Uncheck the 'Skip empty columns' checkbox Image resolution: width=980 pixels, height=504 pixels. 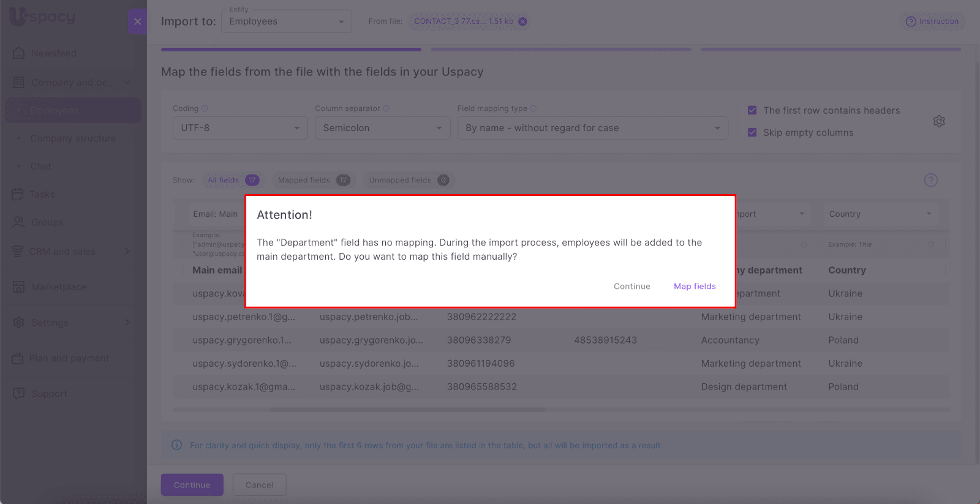(x=752, y=132)
